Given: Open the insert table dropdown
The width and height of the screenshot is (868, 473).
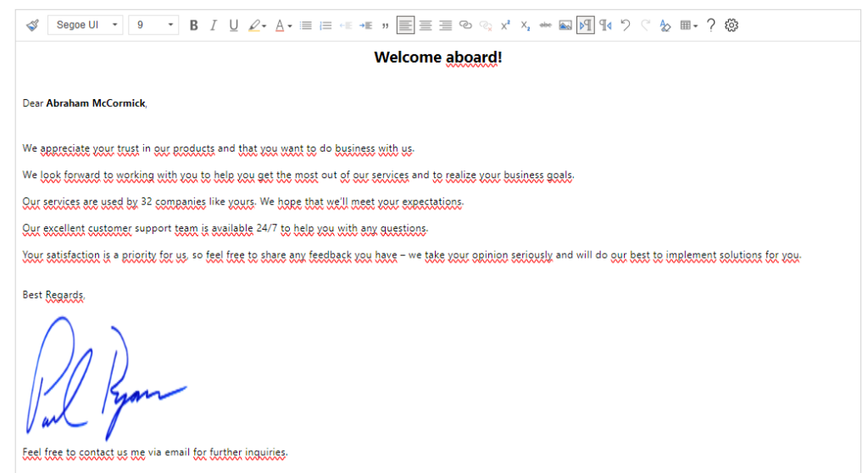Looking at the screenshot, I should pyautogui.click(x=688, y=25).
